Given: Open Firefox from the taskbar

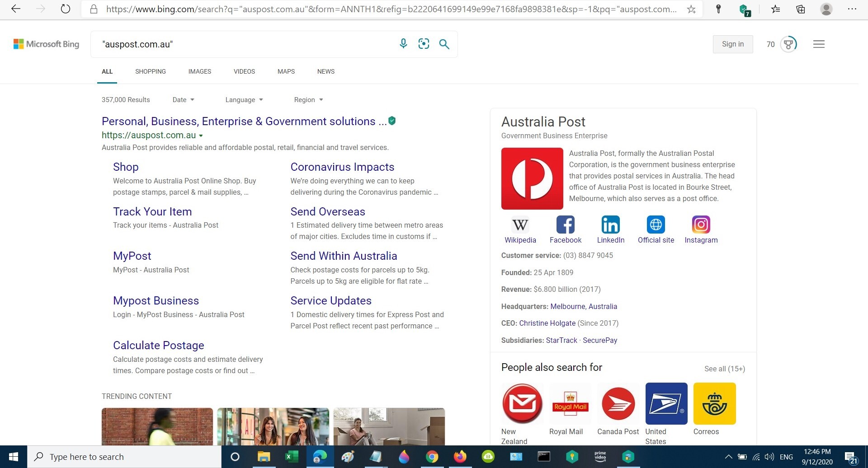Looking at the screenshot, I should coord(460,457).
